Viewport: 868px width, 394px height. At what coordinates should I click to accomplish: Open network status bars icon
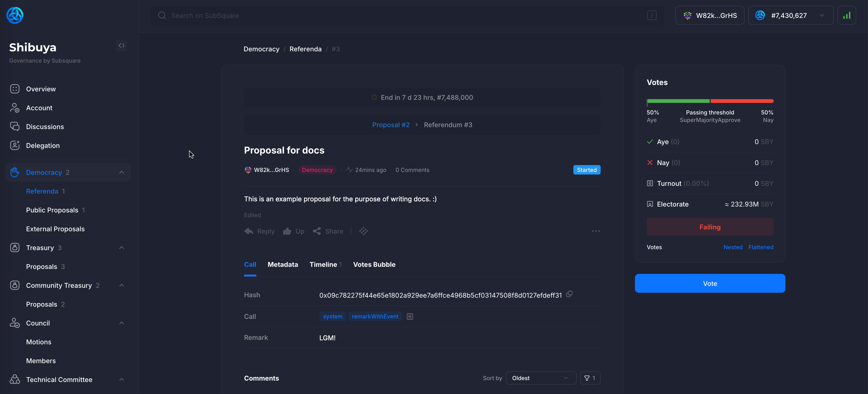(x=846, y=16)
